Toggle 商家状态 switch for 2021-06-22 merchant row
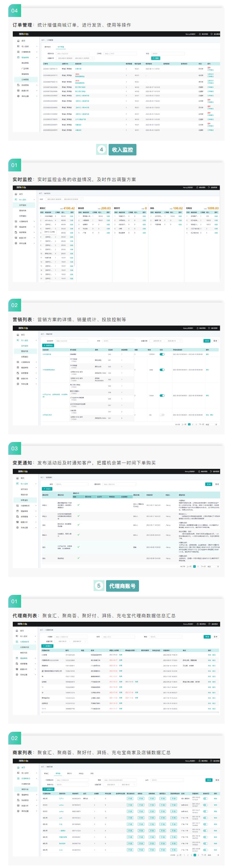The height and width of the screenshot is (868, 231). click(x=205, y=799)
